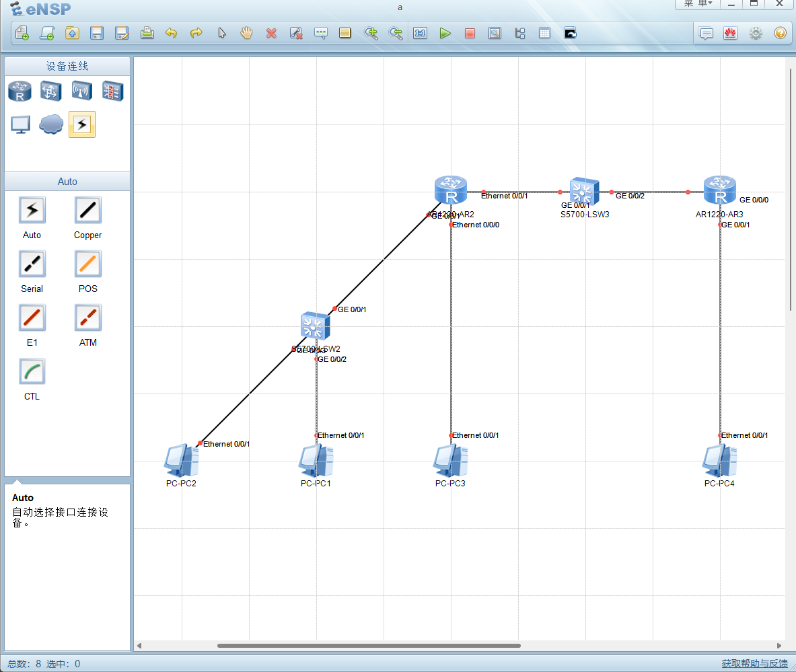This screenshot has width=796, height=672.
Task: Click the red X delete tool
Action: (272, 34)
